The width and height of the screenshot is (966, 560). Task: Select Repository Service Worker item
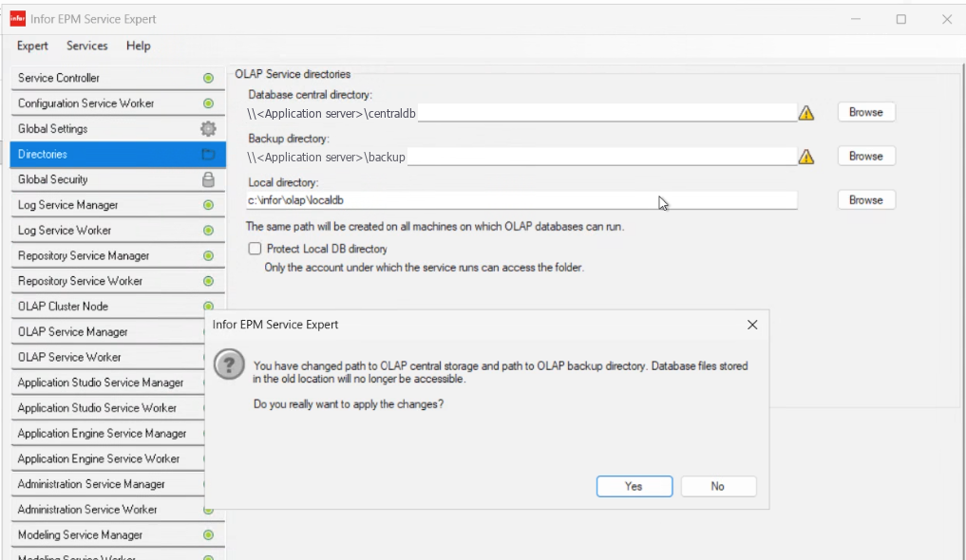pos(118,281)
